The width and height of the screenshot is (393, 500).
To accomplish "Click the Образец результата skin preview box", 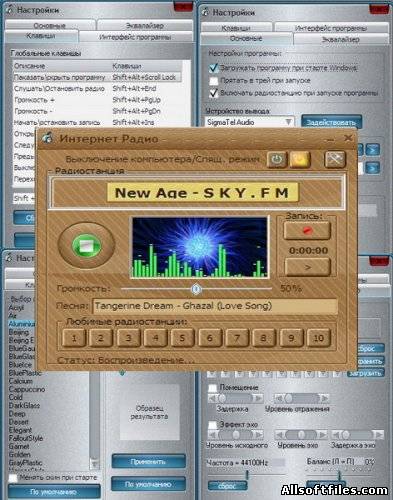I will [149, 412].
